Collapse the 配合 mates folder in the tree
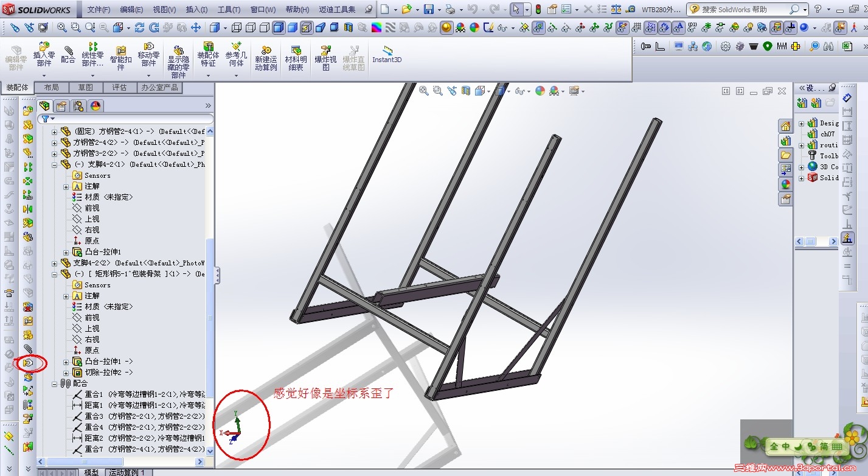The height and width of the screenshot is (476, 868). (54, 383)
